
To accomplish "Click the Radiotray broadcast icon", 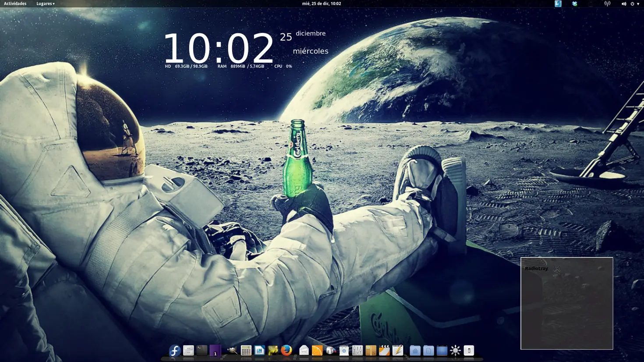I will click(x=557, y=269).
